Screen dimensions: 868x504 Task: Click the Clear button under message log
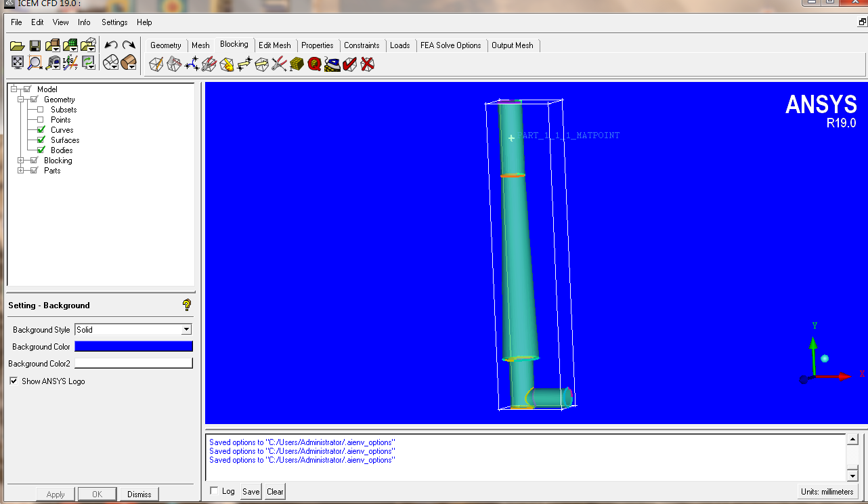[275, 492]
